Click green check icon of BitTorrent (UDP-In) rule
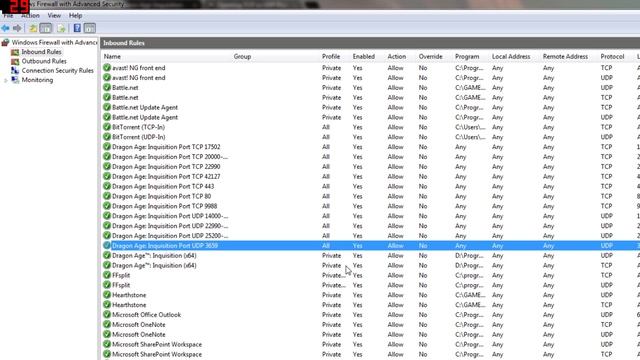The image size is (640, 360). pos(107,137)
